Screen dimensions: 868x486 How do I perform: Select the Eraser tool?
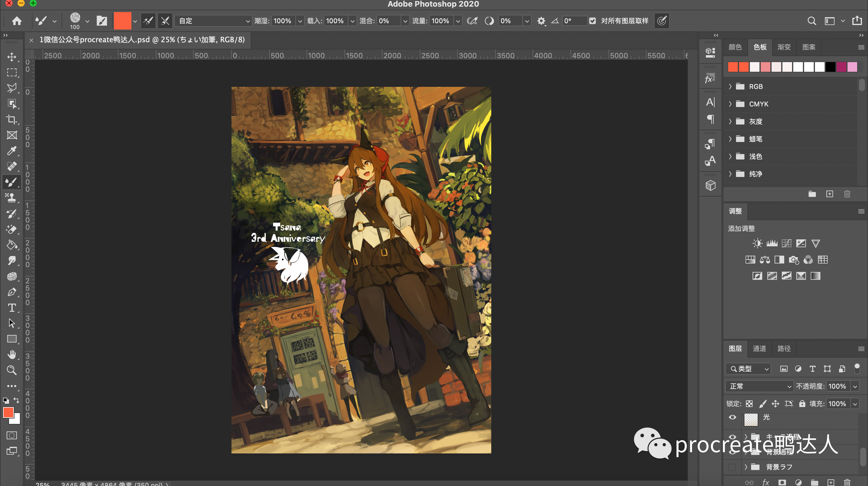[x=12, y=229]
